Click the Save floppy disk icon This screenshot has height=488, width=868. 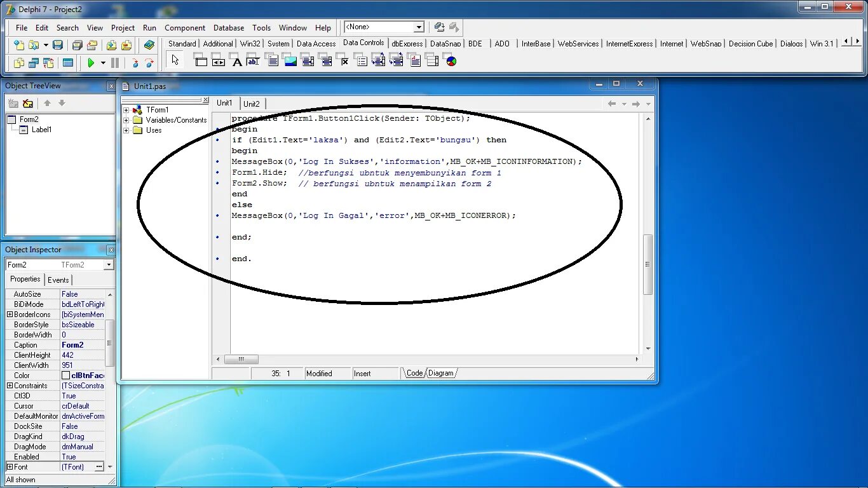coord(58,45)
